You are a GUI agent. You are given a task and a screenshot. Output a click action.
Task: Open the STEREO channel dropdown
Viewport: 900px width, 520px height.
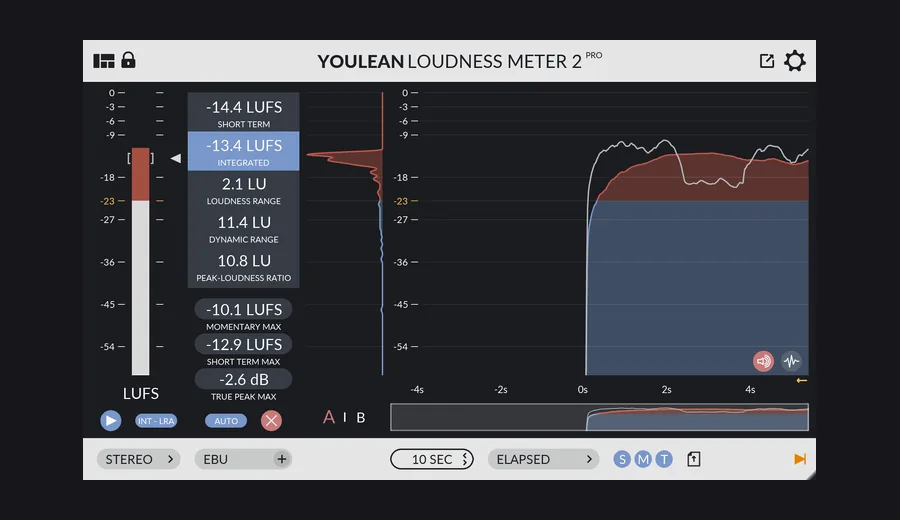pos(138,459)
